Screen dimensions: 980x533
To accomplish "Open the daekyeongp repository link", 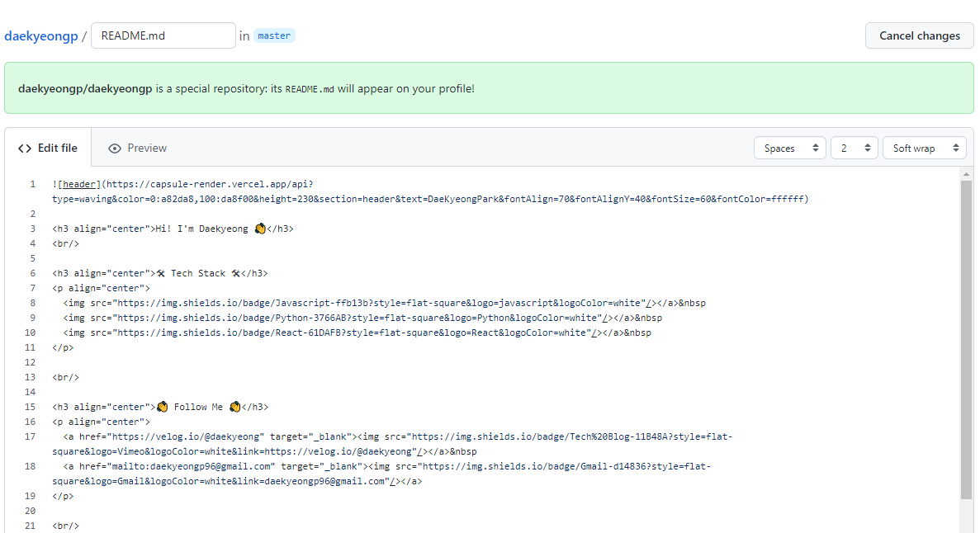I will pos(40,36).
